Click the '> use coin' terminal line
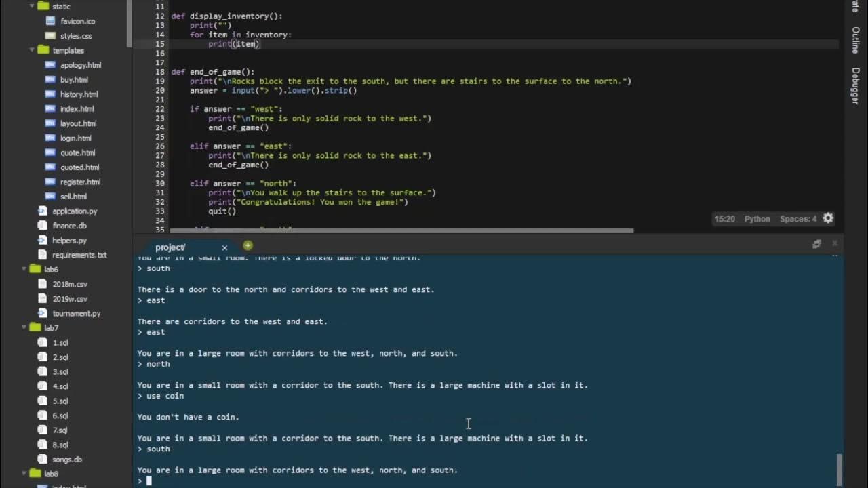 pyautogui.click(x=161, y=396)
